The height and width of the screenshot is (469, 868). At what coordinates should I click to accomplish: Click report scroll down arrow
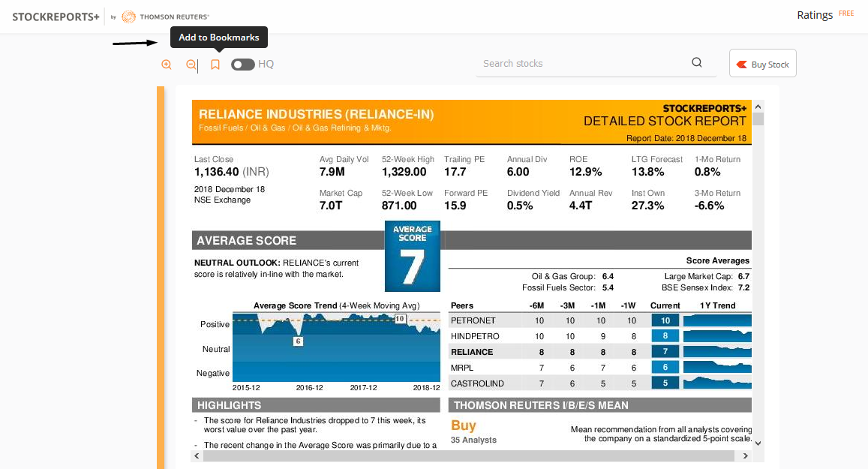(758, 443)
